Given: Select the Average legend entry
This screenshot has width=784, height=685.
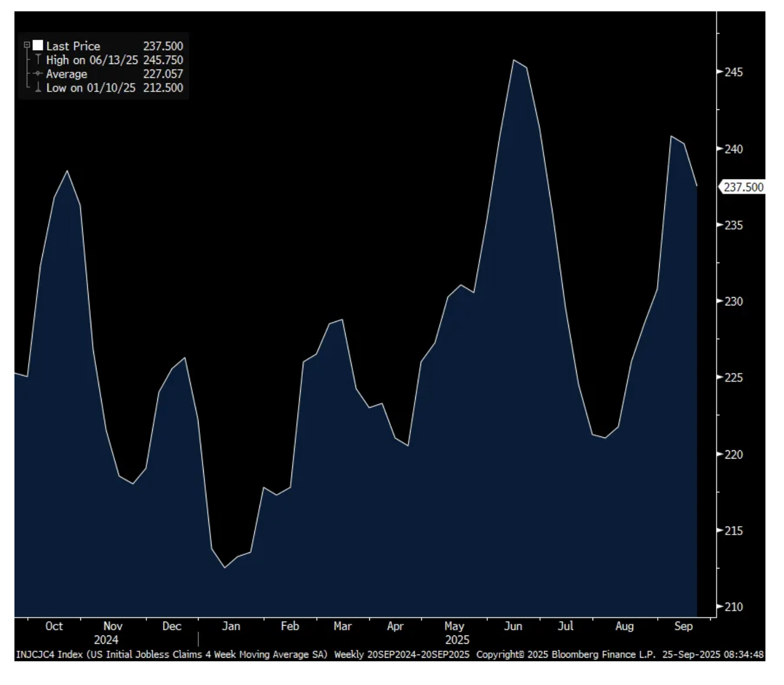Looking at the screenshot, I should tap(67, 74).
